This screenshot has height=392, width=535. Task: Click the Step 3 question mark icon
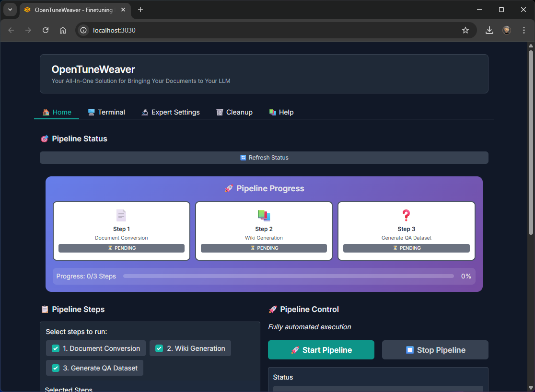406,215
